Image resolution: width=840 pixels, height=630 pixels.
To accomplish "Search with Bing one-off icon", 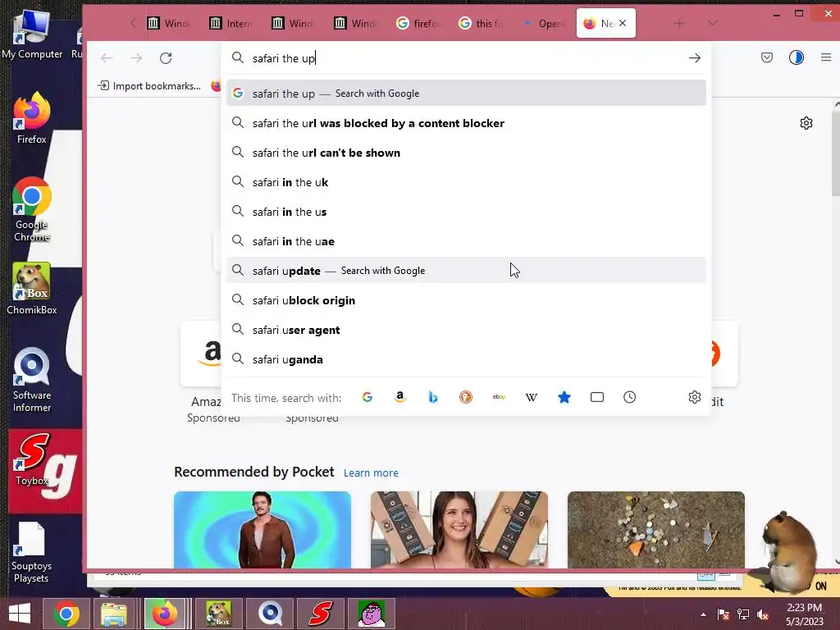I will (433, 398).
